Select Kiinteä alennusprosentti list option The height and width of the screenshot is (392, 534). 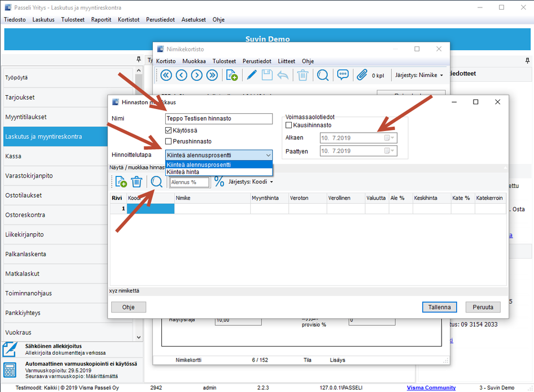click(x=219, y=165)
